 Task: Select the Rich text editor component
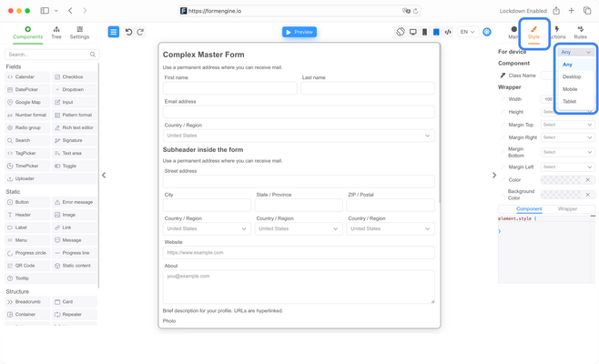(75, 127)
